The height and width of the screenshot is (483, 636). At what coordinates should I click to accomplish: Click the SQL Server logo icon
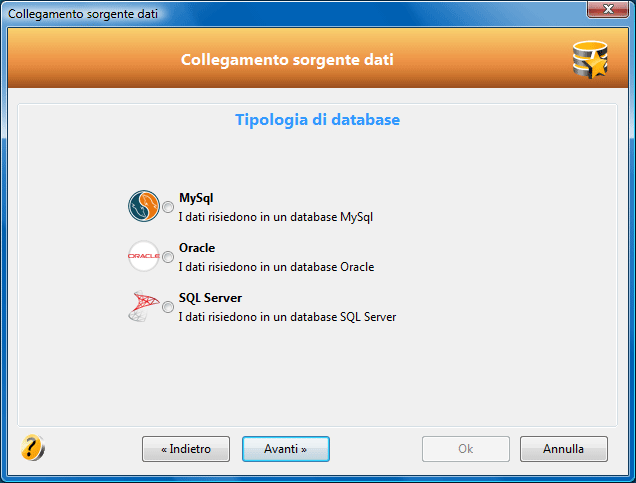click(x=144, y=306)
